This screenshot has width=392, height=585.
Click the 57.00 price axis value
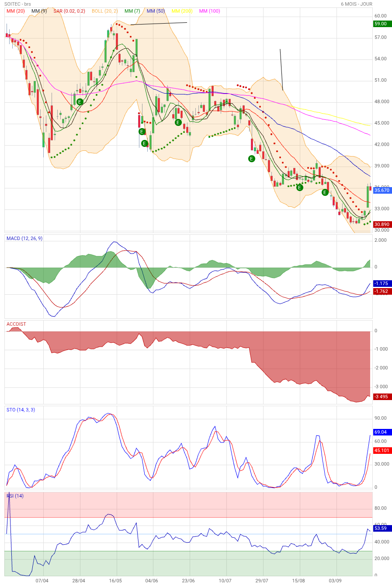click(x=381, y=37)
